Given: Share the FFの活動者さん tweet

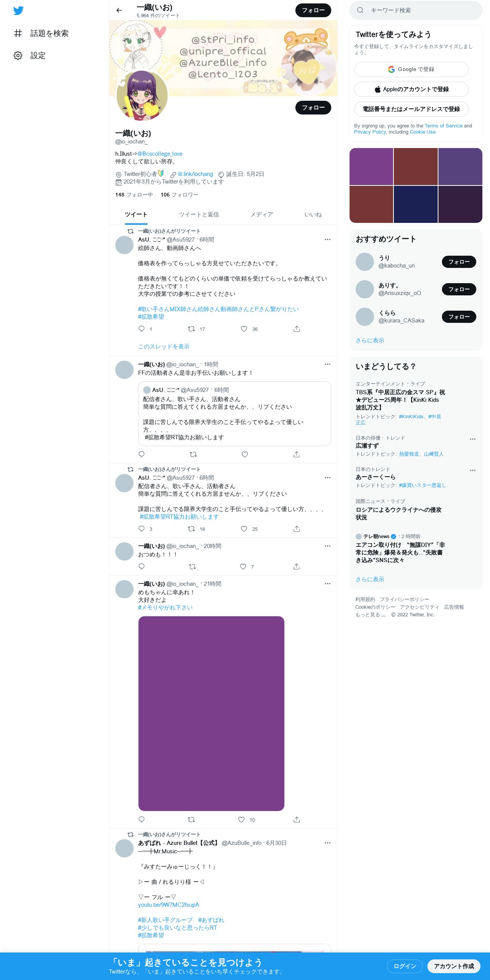Looking at the screenshot, I should click(297, 454).
